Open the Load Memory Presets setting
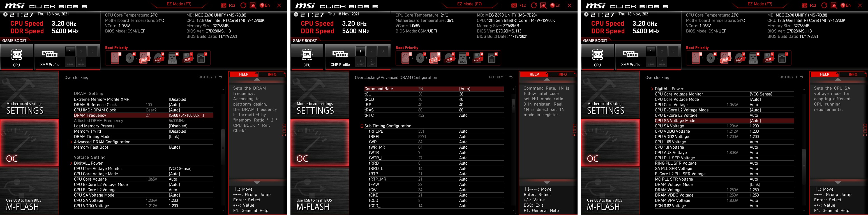The width and height of the screenshot is (868, 215). 144,126
